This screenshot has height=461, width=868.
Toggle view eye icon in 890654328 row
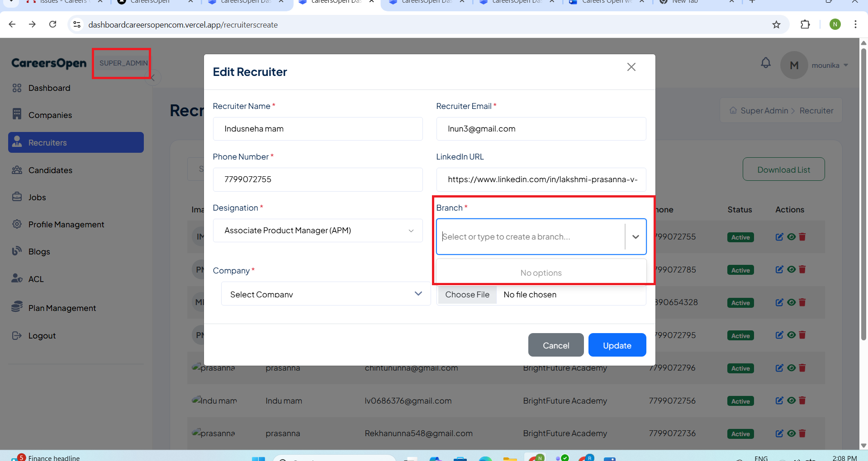pyautogui.click(x=791, y=302)
